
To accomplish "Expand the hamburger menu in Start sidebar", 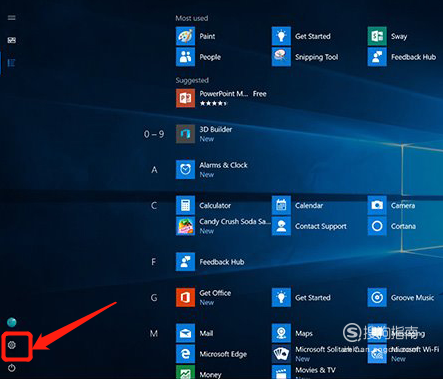I will pos(12,18).
